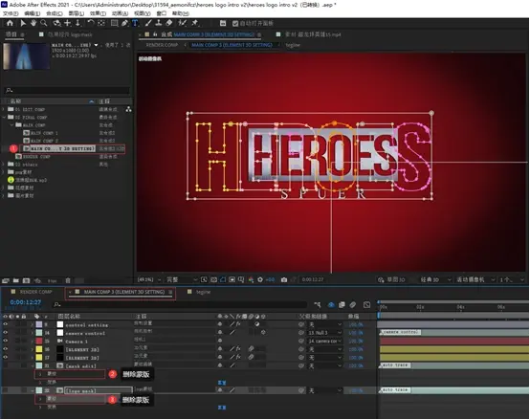Select the Clone Stamp tool

tap(159, 23)
